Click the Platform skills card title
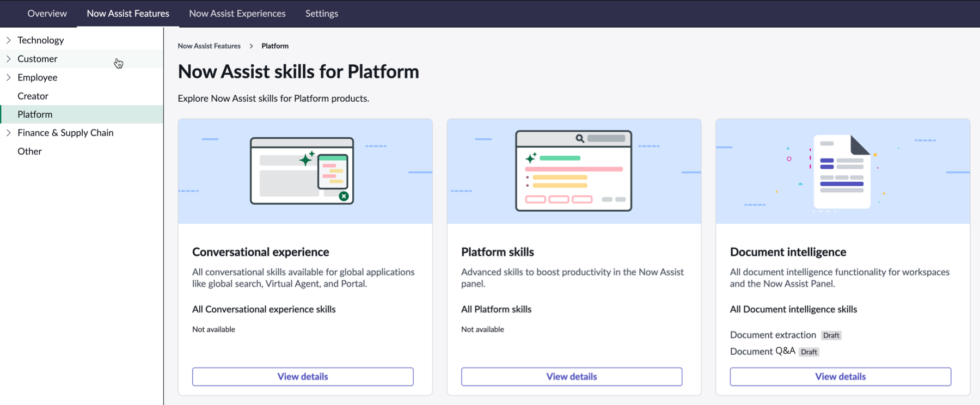Screen dimensions: 980x405 pyautogui.click(x=498, y=252)
